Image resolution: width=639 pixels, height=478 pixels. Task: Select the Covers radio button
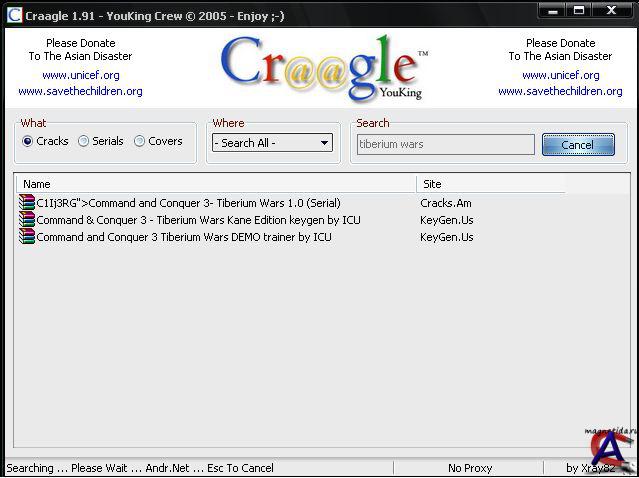tap(140, 142)
